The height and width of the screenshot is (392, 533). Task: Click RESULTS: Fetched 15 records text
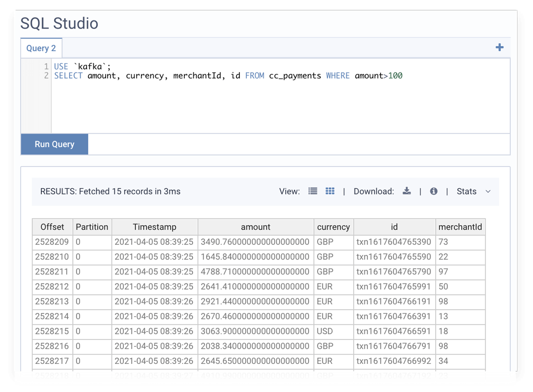(110, 191)
